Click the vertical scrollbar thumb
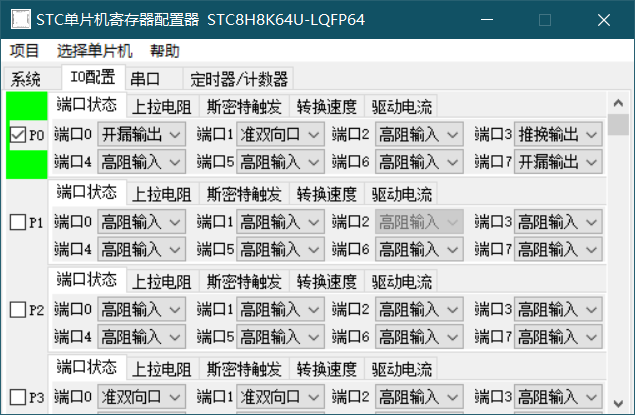This screenshot has width=635, height=415. pos(618,125)
